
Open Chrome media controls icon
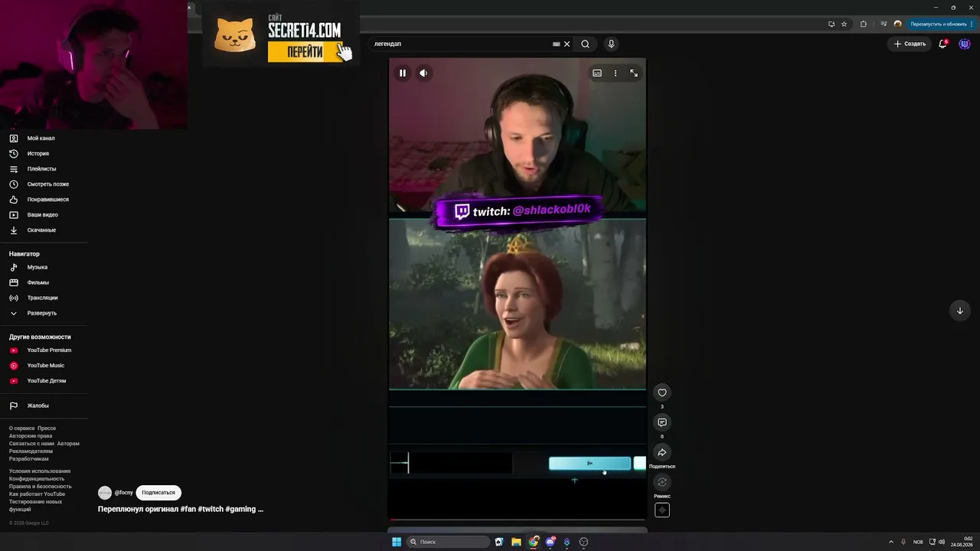point(884,24)
